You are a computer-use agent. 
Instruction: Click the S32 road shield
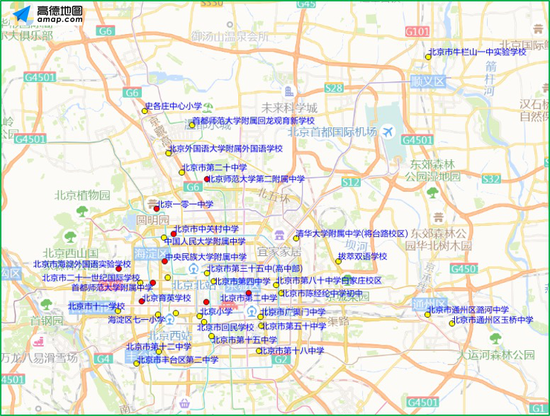[491, 179]
